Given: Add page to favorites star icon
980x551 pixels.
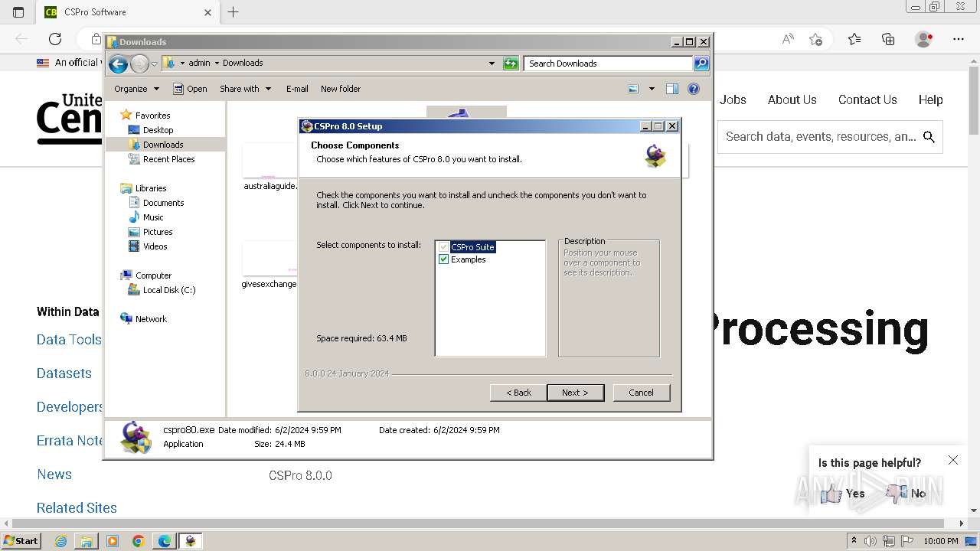Looking at the screenshot, I should (x=816, y=39).
